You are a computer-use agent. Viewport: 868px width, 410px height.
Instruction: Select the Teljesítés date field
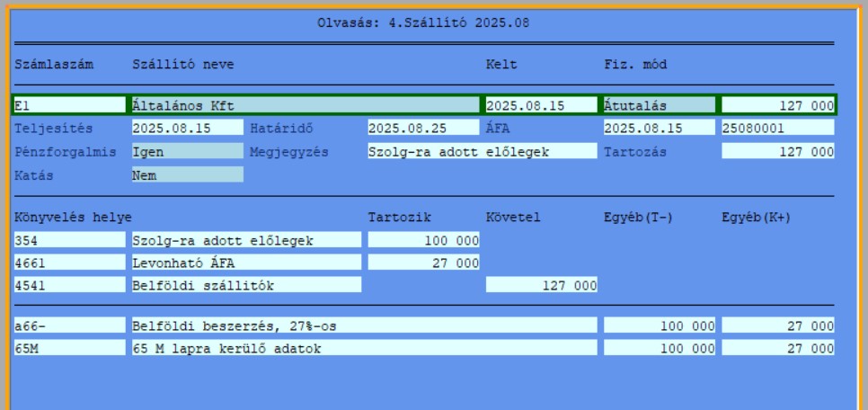(187, 129)
